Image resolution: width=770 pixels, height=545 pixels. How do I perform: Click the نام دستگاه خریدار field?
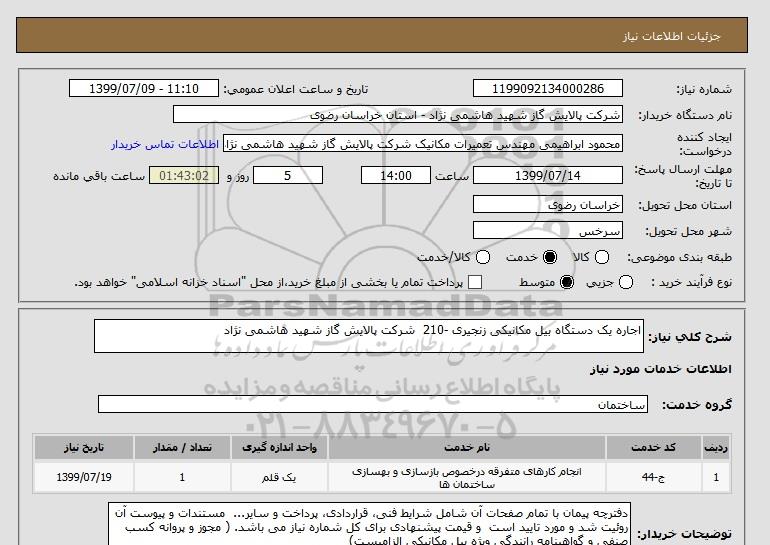click(x=398, y=114)
